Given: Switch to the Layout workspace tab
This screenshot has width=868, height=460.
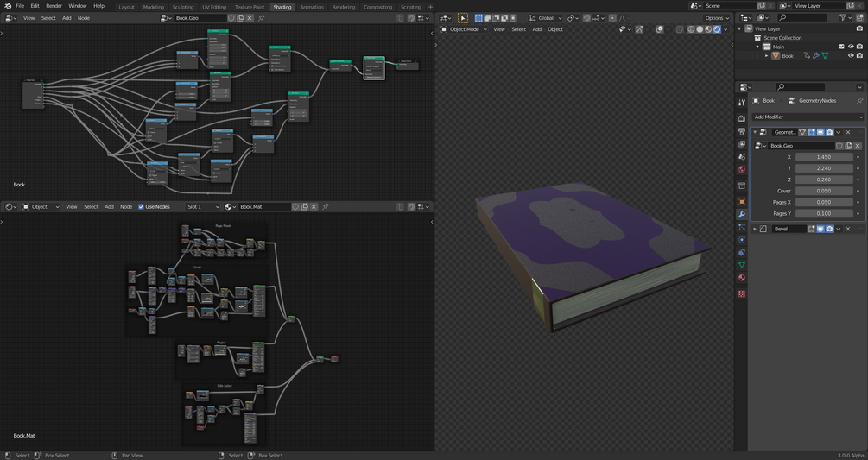Looking at the screenshot, I should pyautogui.click(x=126, y=7).
